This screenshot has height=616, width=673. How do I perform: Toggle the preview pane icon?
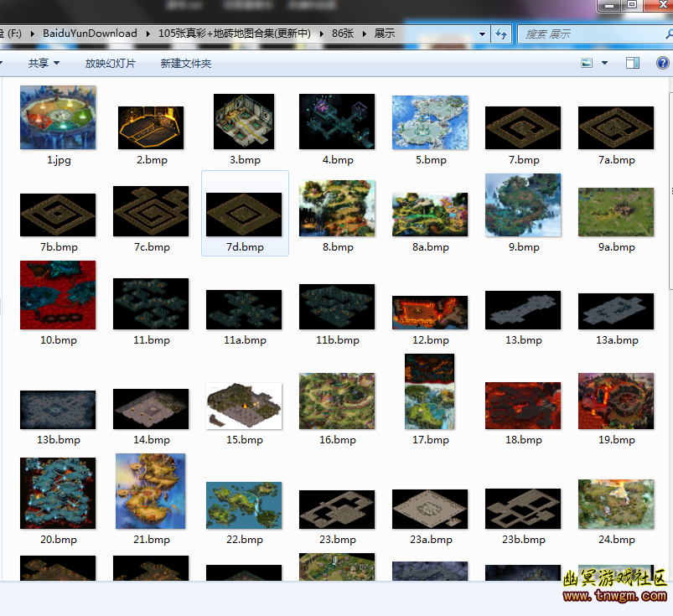[632, 63]
